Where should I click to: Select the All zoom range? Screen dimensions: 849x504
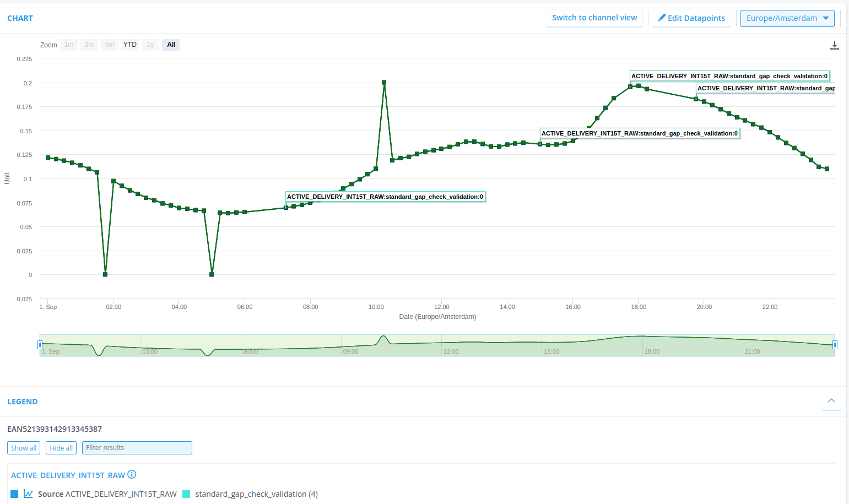point(171,45)
